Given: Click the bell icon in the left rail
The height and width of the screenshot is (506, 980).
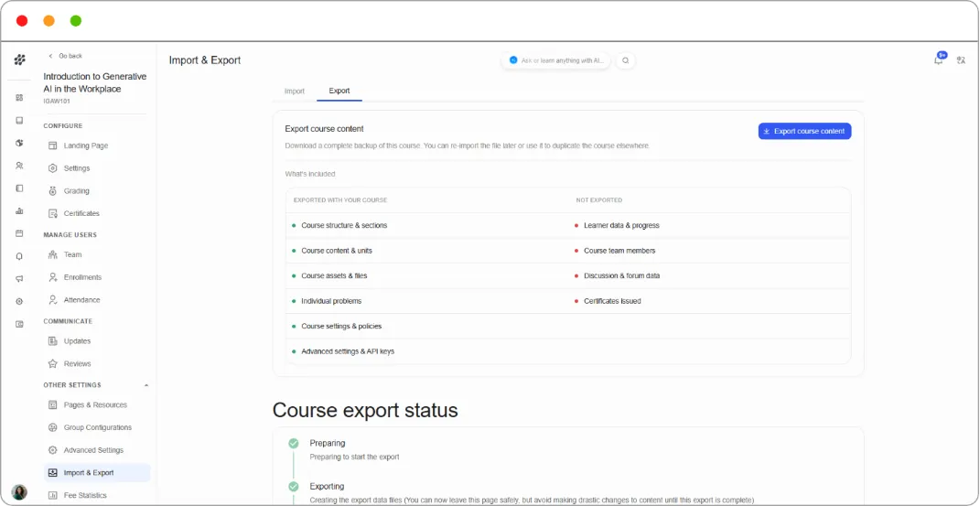Looking at the screenshot, I should [x=19, y=256].
